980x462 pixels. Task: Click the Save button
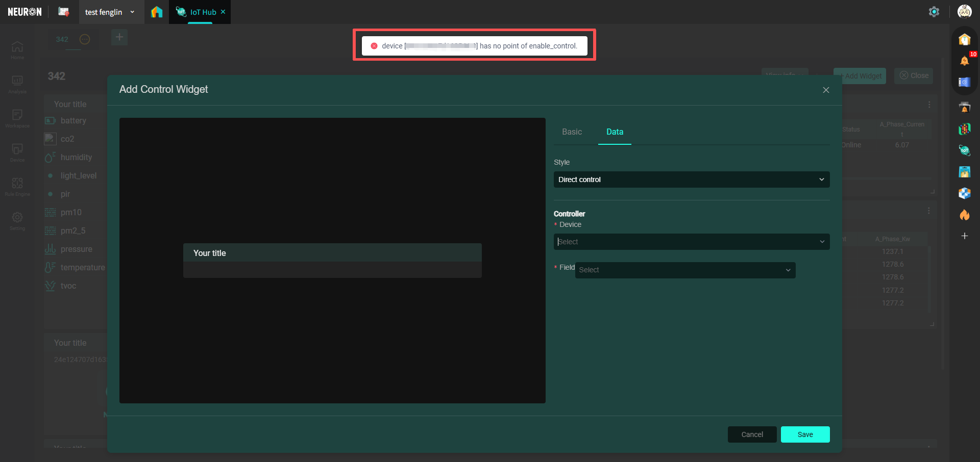click(805, 434)
